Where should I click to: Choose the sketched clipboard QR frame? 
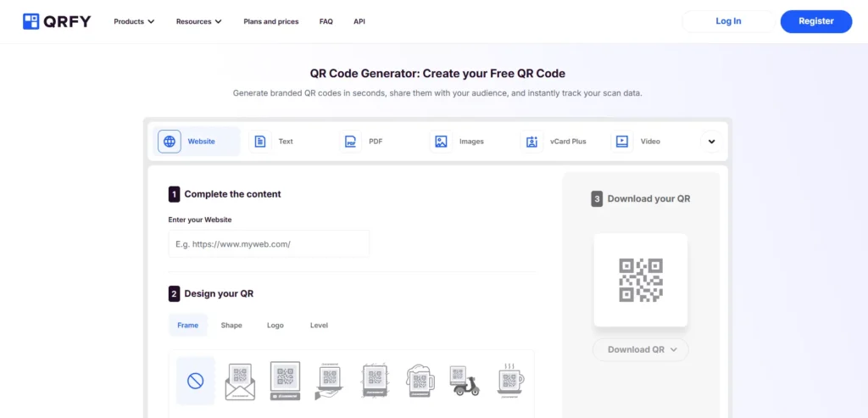click(375, 381)
